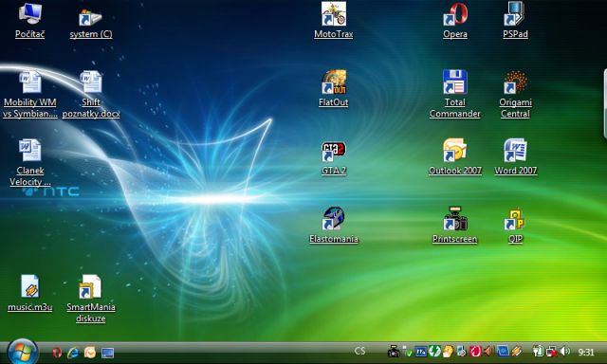Launch the QIP messenger shortcut
Image resolution: width=607 pixels, height=364 pixels.
515,226
